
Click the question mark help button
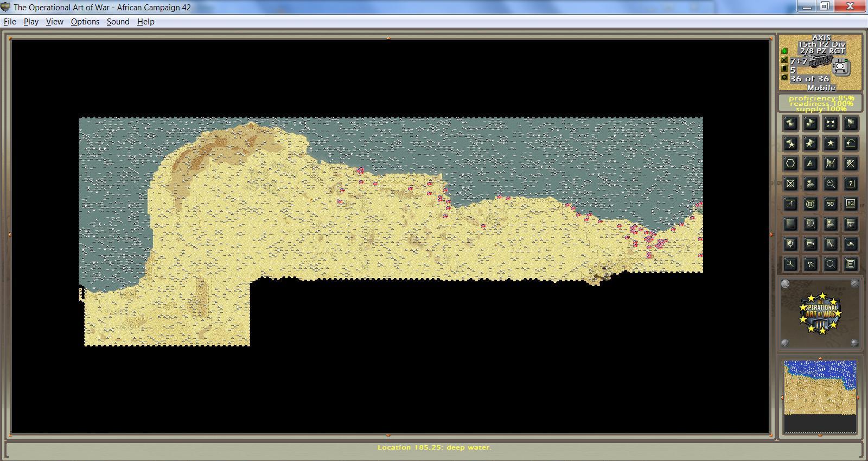click(851, 184)
